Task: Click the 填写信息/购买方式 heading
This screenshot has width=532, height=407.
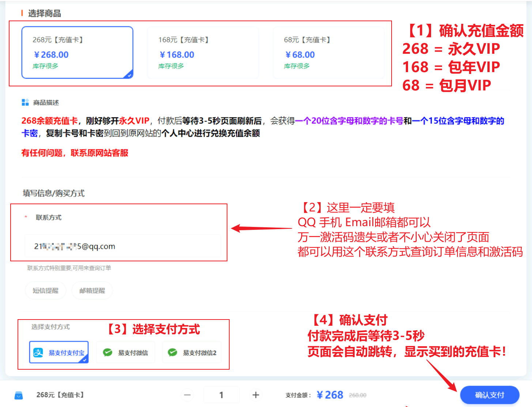Action: (54, 193)
